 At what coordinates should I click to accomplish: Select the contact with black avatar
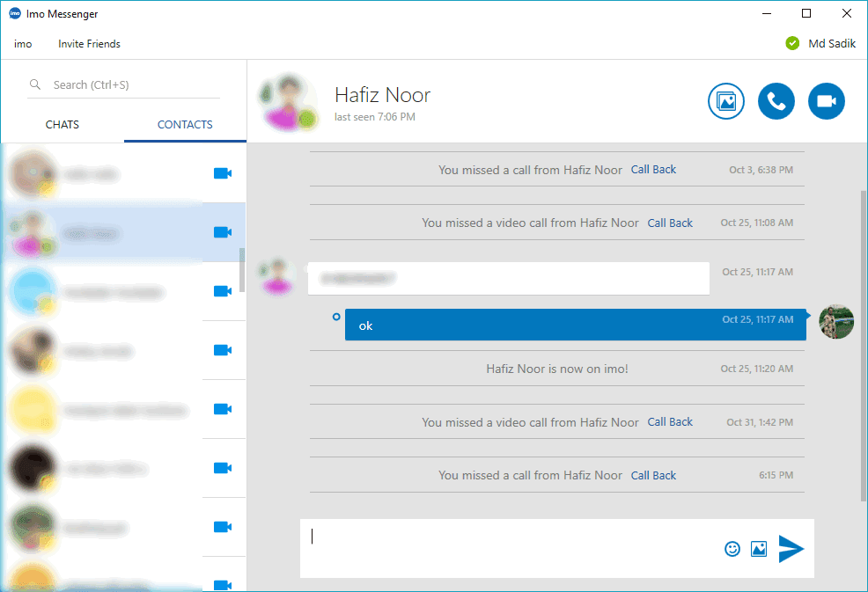pos(124,468)
